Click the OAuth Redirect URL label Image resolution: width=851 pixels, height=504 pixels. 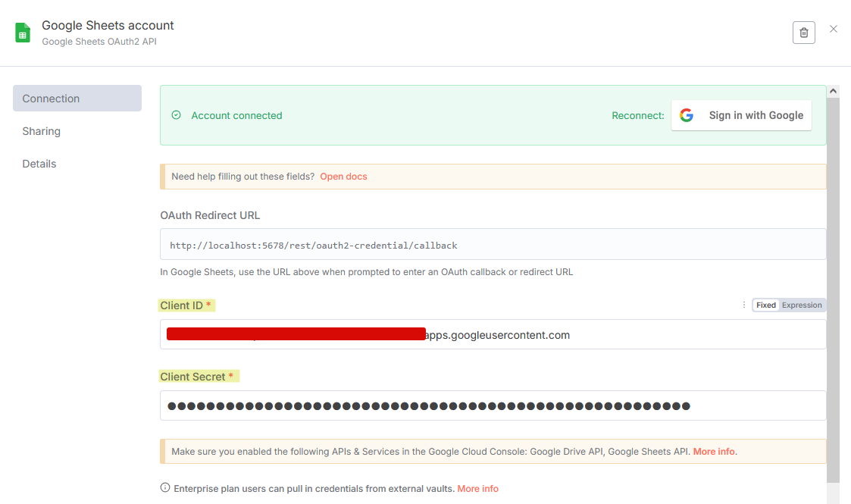click(x=210, y=215)
